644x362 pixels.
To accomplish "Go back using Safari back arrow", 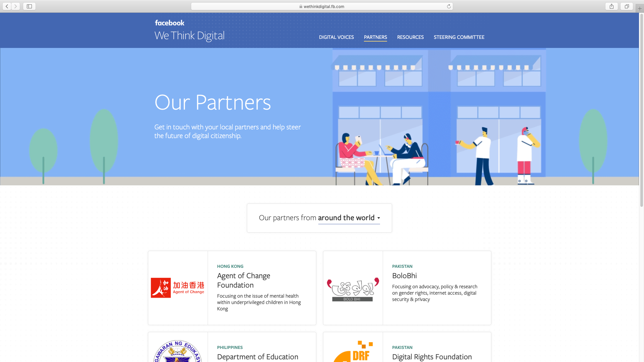I will 7,6.
